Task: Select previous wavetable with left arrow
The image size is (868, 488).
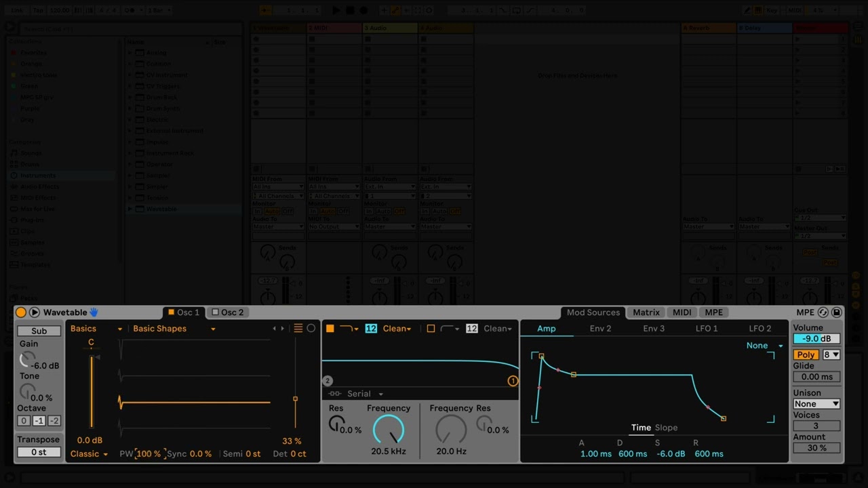Action: [x=275, y=329]
